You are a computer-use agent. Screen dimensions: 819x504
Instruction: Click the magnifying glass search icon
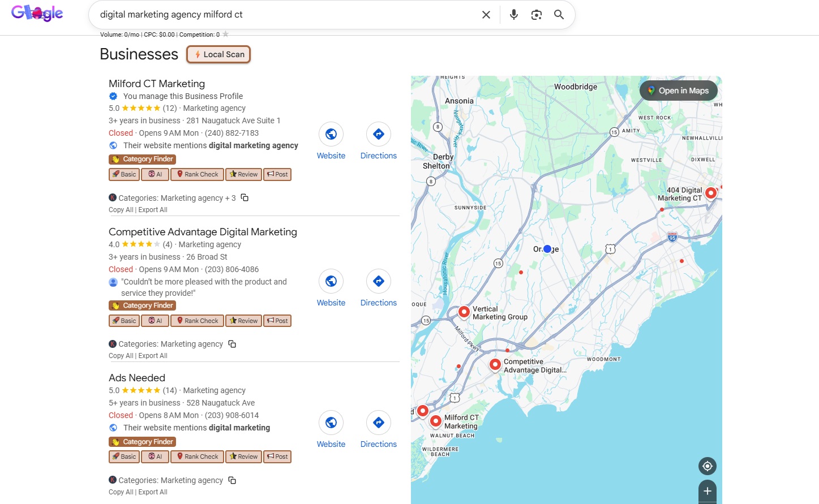tap(559, 15)
